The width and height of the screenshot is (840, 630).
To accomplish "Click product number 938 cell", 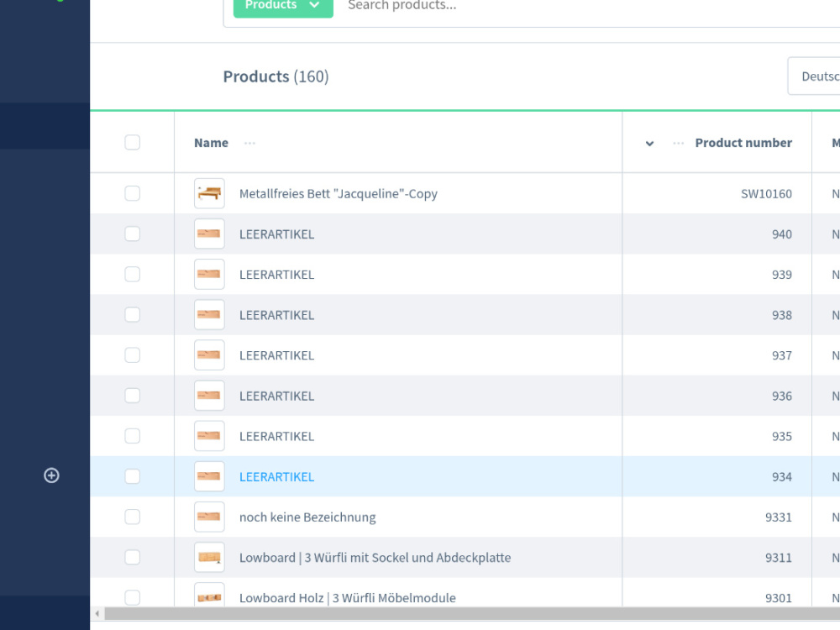I will coord(781,315).
